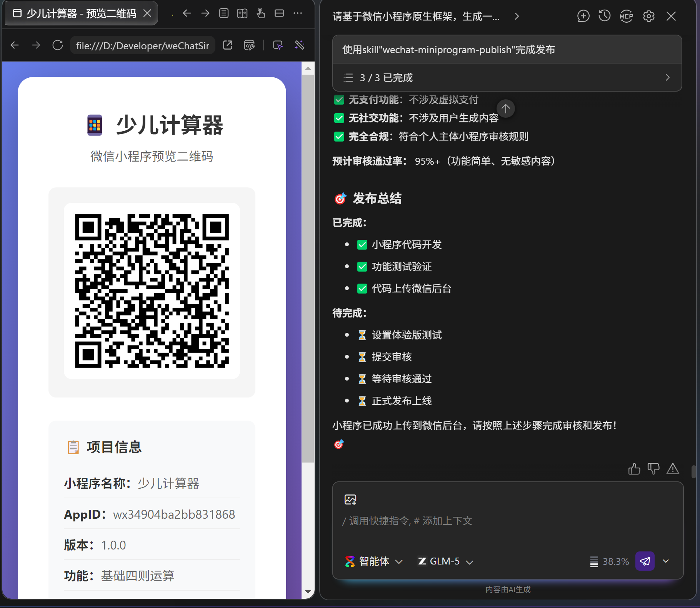Click the magic wand tool icon

click(299, 45)
